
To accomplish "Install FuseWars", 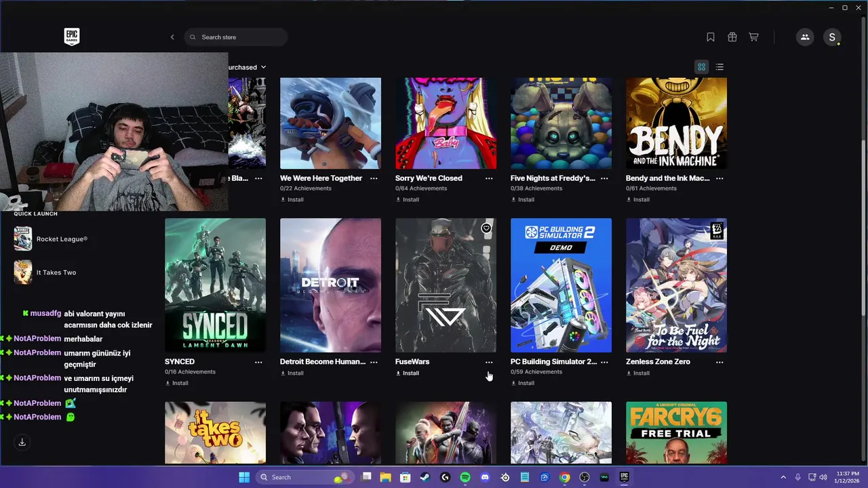I will pos(408,373).
